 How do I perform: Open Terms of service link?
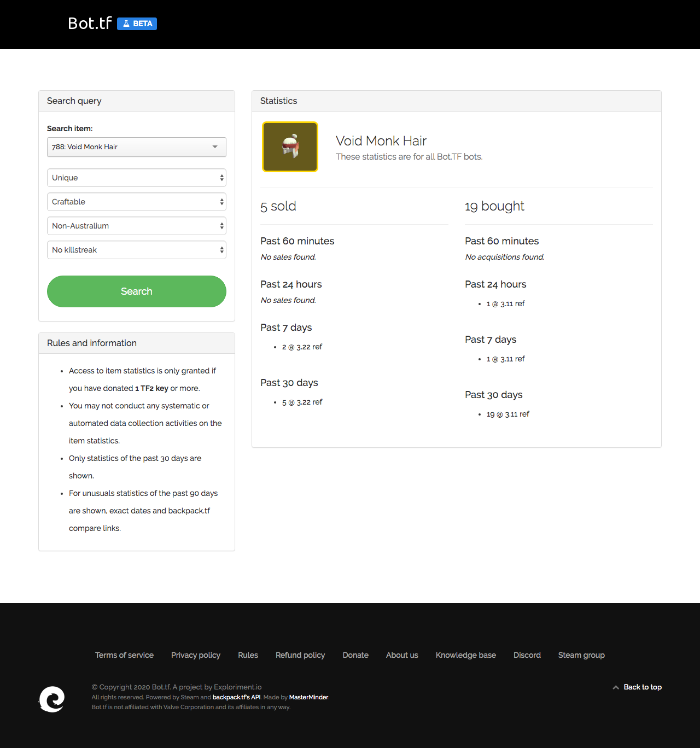(124, 655)
